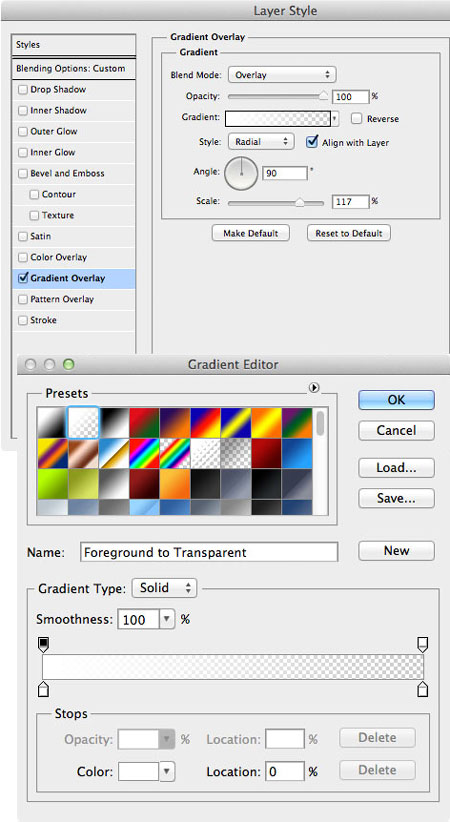Image resolution: width=450 pixels, height=822 pixels.
Task: Pick the blue, yellow, blue gradient preset
Action: coord(236,423)
